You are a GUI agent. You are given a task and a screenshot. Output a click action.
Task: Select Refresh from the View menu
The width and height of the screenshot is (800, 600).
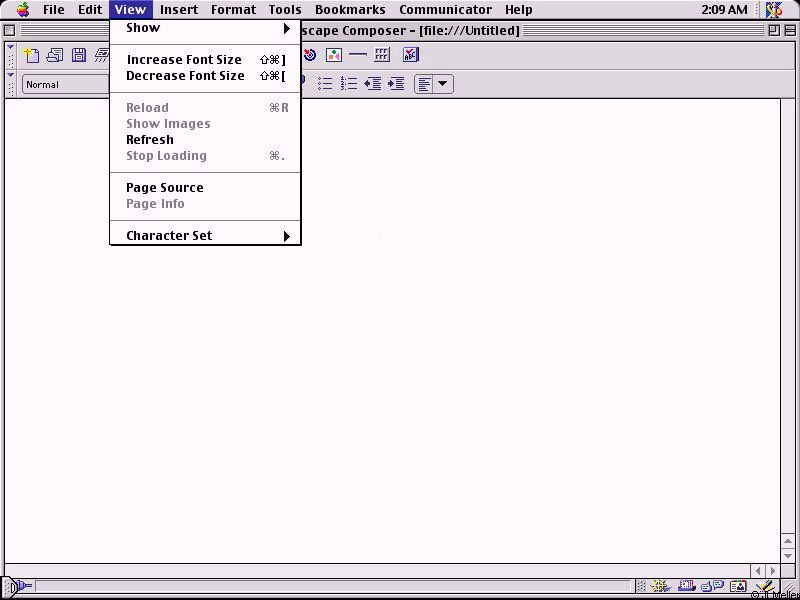[205, 140]
